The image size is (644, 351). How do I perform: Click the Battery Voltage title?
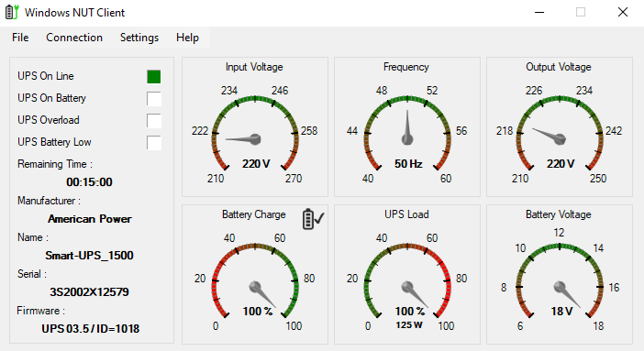point(559,214)
